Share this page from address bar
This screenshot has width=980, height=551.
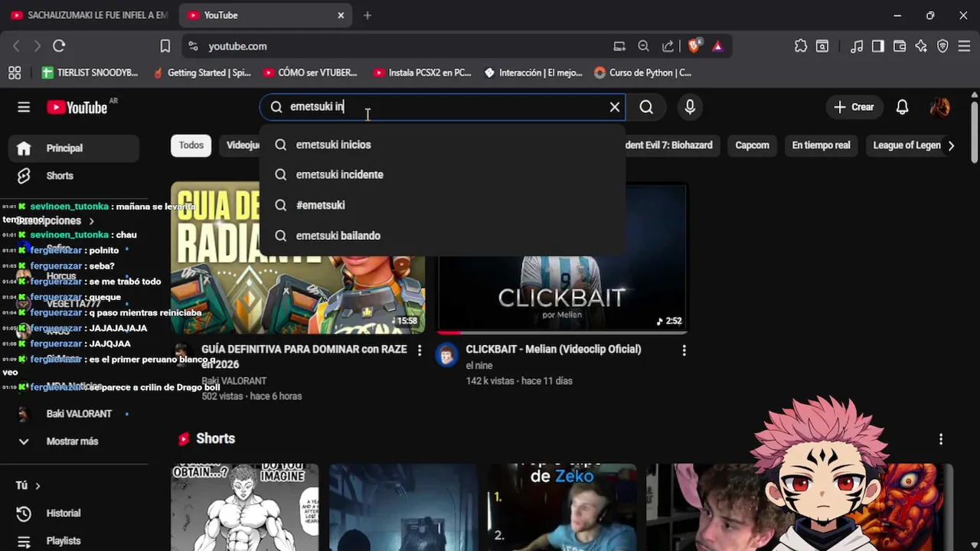(668, 46)
